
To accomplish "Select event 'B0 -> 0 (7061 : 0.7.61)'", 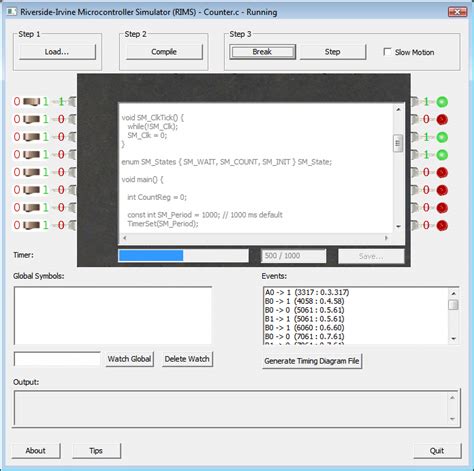I will (x=304, y=336).
